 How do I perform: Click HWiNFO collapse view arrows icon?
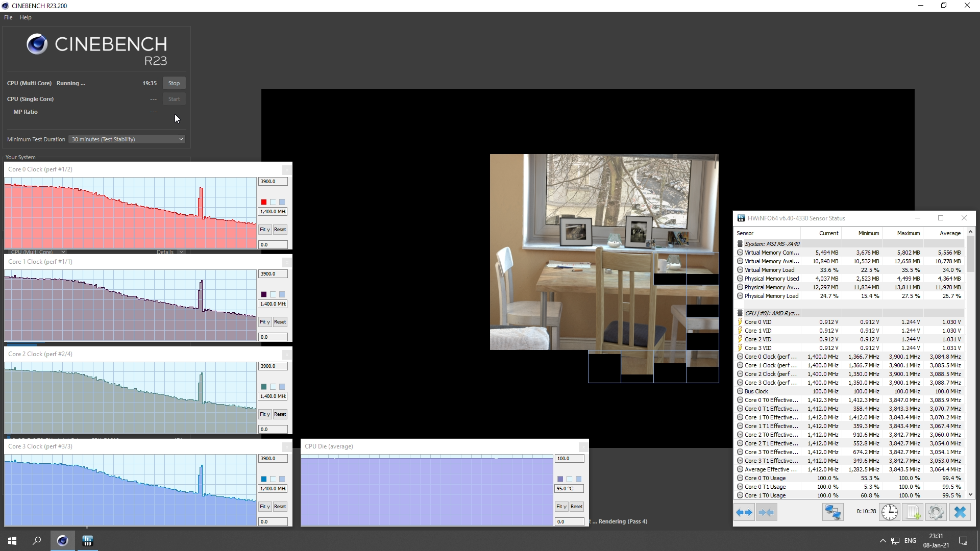pyautogui.click(x=766, y=512)
